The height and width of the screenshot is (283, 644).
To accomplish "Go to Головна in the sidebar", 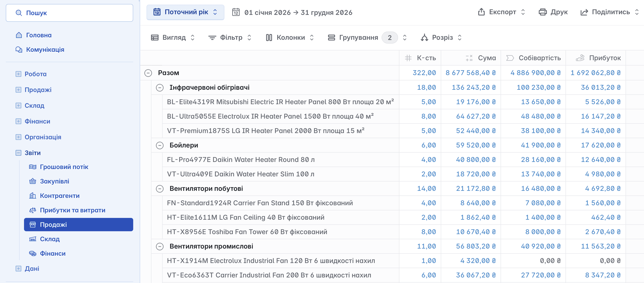I will (39, 35).
